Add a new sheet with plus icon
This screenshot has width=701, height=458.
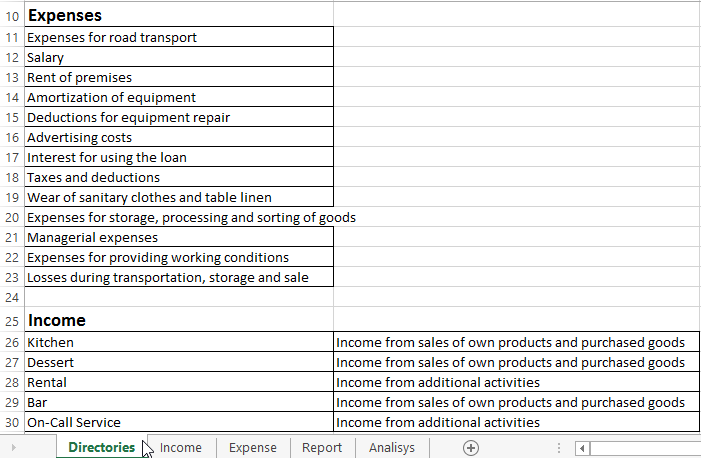[x=471, y=448]
